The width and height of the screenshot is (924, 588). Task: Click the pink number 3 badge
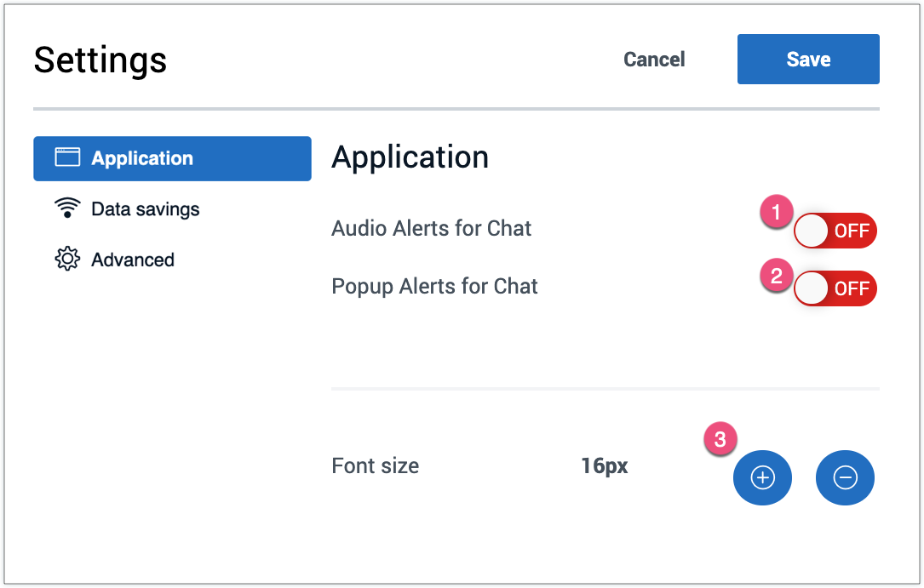coord(720,440)
